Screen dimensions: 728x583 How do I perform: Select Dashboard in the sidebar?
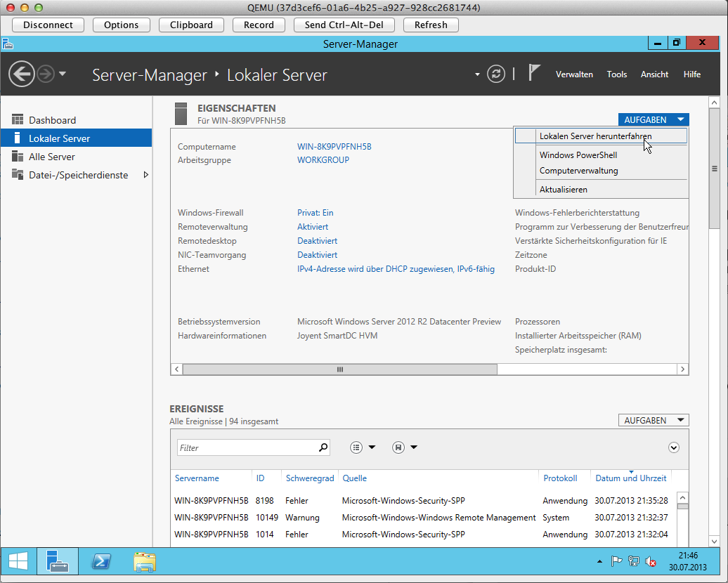[76, 120]
